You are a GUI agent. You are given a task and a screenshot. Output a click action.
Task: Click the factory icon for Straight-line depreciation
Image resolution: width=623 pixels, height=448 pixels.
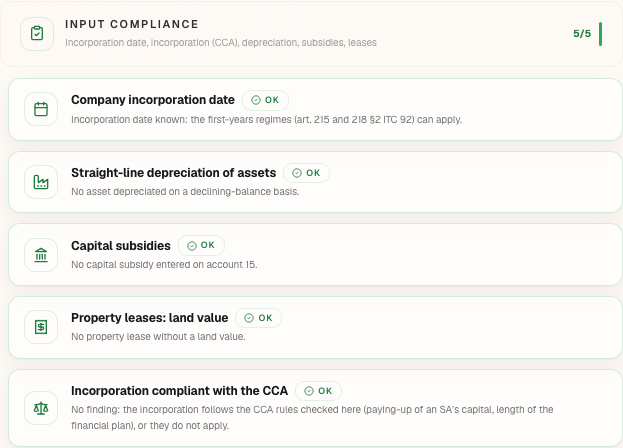point(41,182)
